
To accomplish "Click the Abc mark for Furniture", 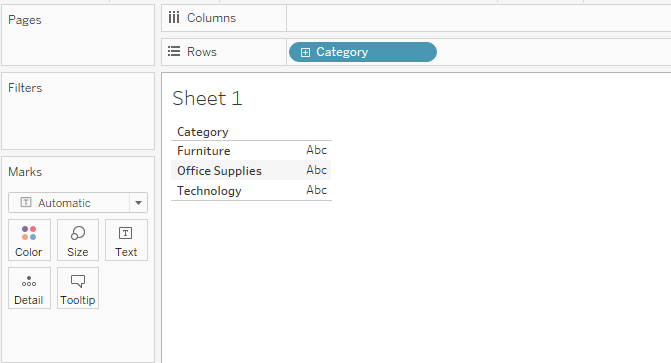I will pyautogui.click(x=316, y=150).
